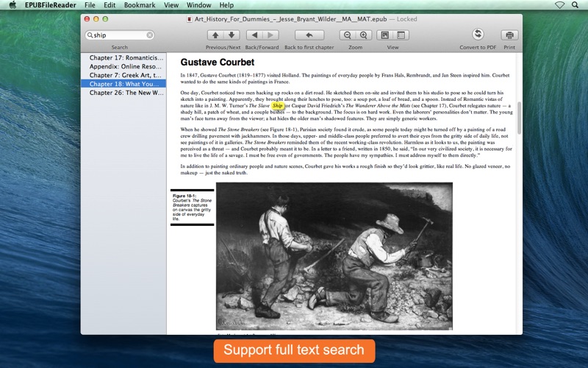The width and height of the screenshot is (588, 368).
Task: Select search result Chapter 7: Greek Art
Action: [x=123, y=75]
